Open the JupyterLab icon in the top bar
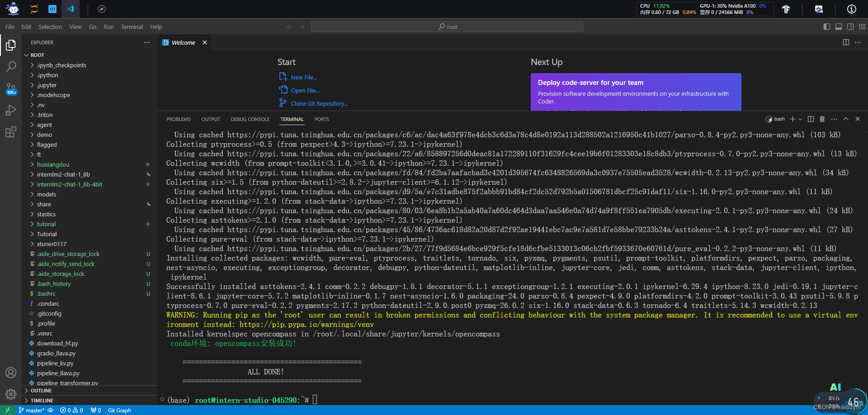868x415 pixels. click(34, 9)
